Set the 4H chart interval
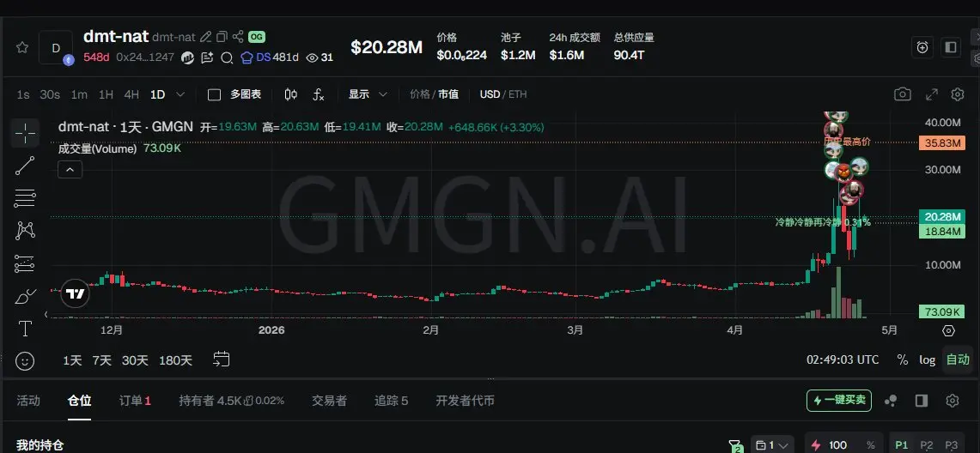Screen dimensions: 980x453 [x=131, y=94]
